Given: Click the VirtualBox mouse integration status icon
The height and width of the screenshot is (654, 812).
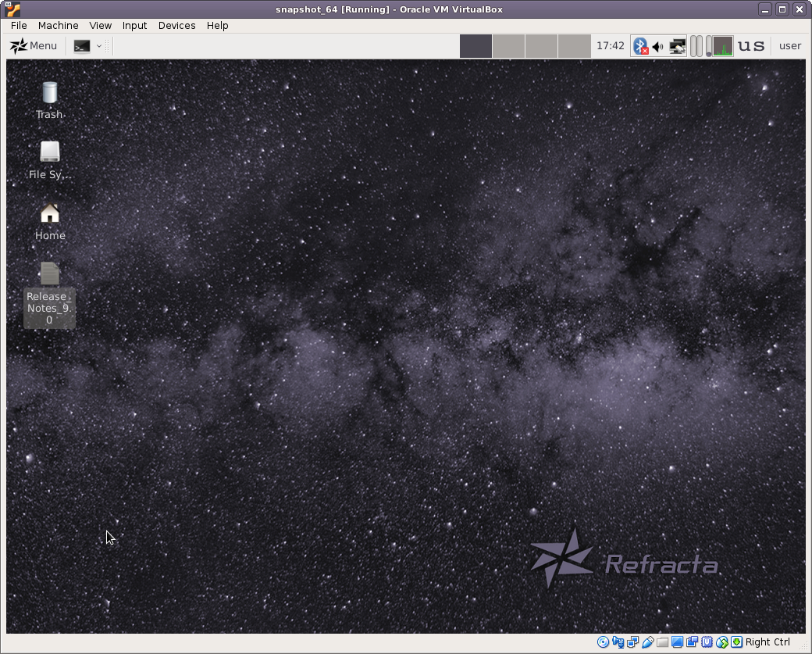Looking at the screenshot, I should [x=722, y=642].
